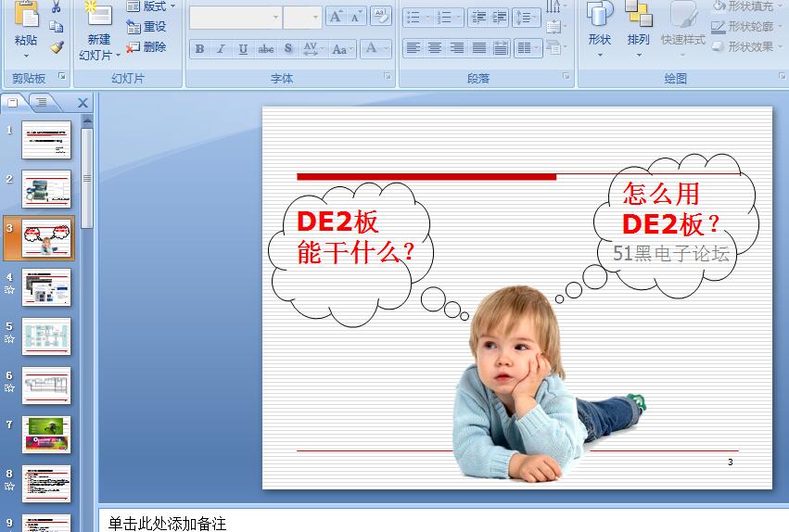This screenshot has height=532, width=789.
Task: Click the Convert to SmartArt icon
Action: pos(554,47)
